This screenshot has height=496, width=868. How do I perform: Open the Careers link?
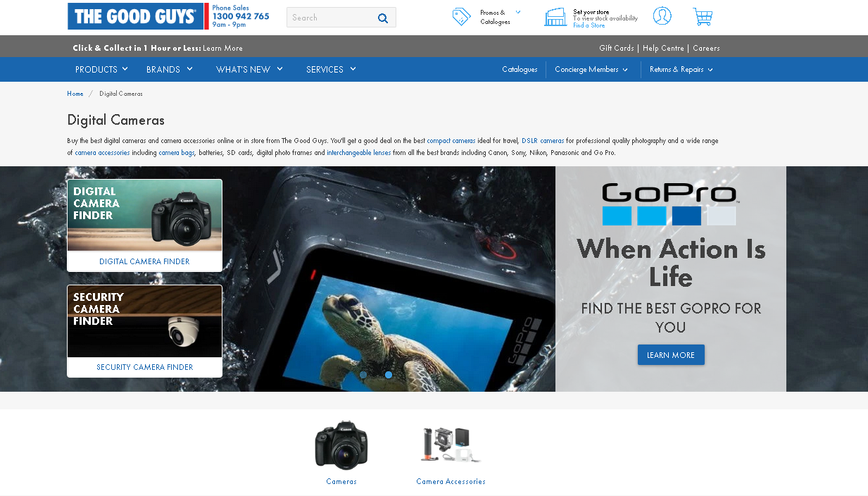coord(706,48)
